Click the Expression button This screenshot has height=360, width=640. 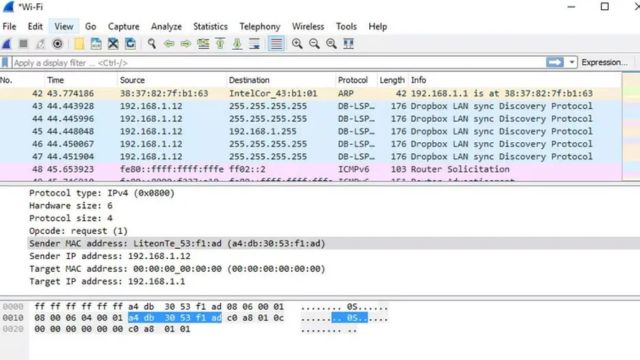[604, 62]
